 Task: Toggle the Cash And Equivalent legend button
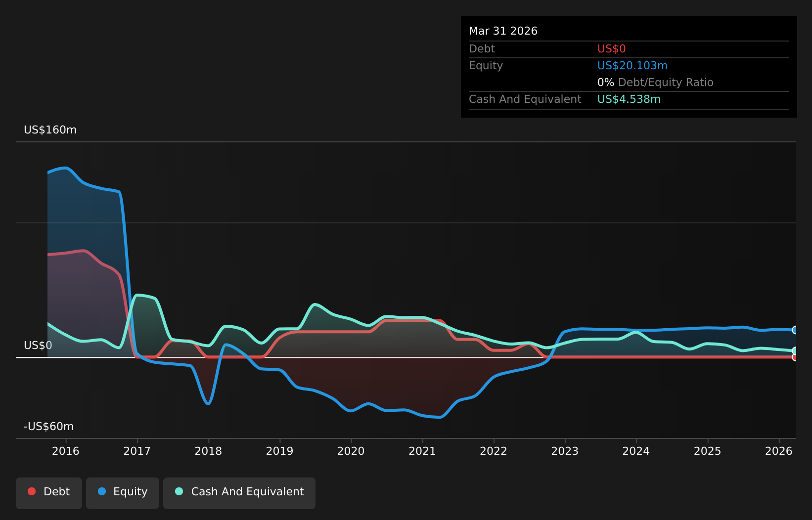tap(239, 493)
